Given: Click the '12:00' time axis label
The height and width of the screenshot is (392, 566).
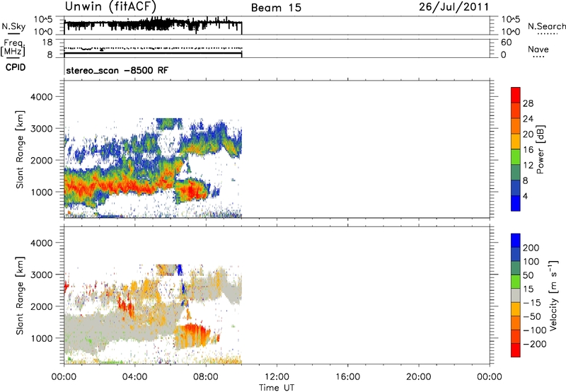Looking at the screenshot, I should click(x=277, y=377).
